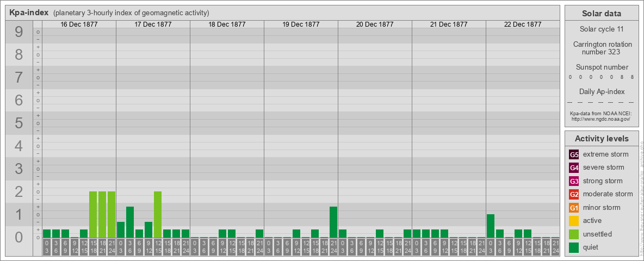Screen dimensions: 644x261
Task: Click the G4 severe storm legend badge
Action: point(574,168)
